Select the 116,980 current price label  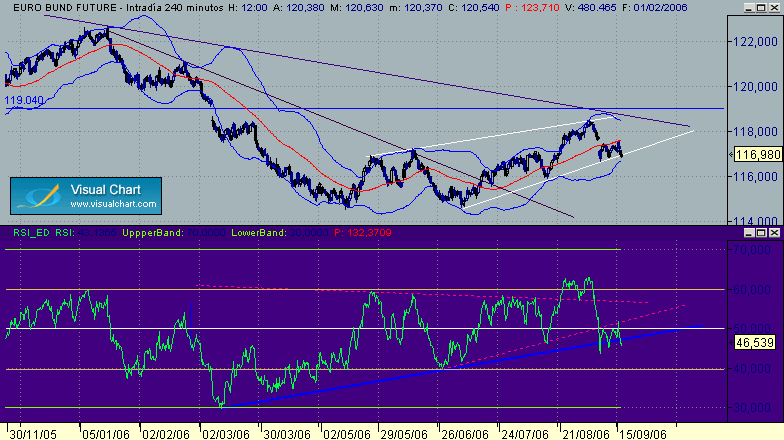point(758,155)
